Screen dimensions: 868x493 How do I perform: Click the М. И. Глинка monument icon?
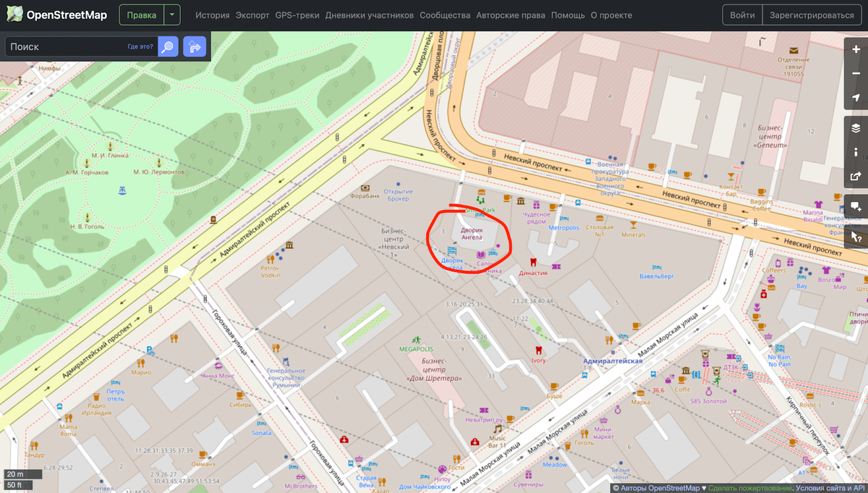click(x=110, y=146)
